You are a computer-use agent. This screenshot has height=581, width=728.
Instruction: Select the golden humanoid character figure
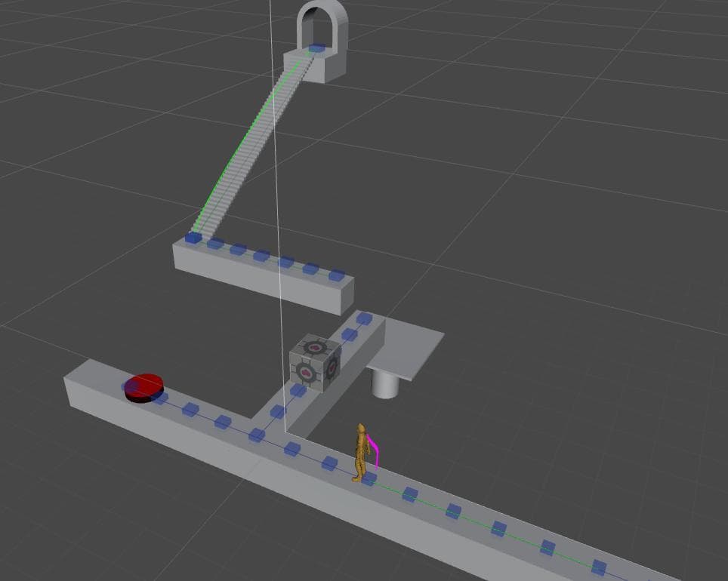[x=361, y=453]
